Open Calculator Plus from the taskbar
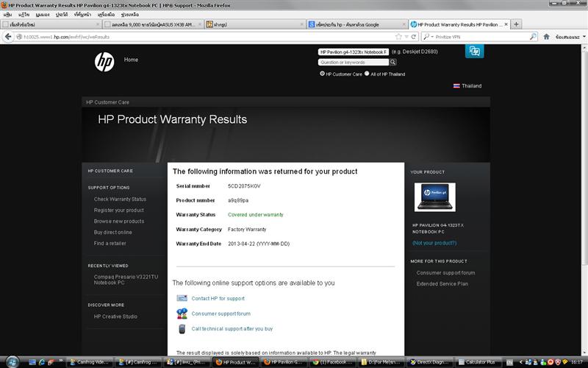Screen dimensions: 588x368 pos(478,362)
